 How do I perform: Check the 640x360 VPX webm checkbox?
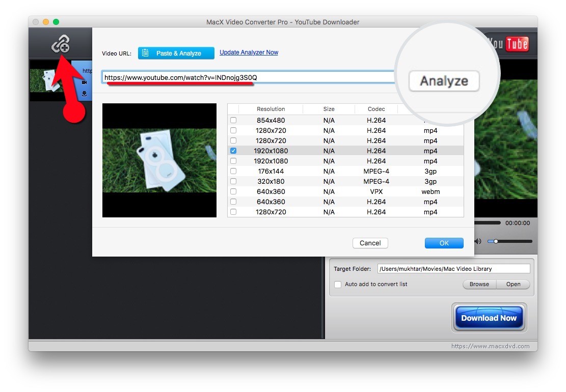(x=233, y=191)
